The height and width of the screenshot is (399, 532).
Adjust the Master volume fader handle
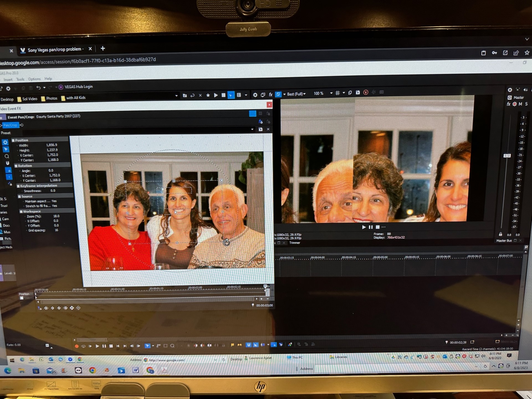tap(507, 156)
